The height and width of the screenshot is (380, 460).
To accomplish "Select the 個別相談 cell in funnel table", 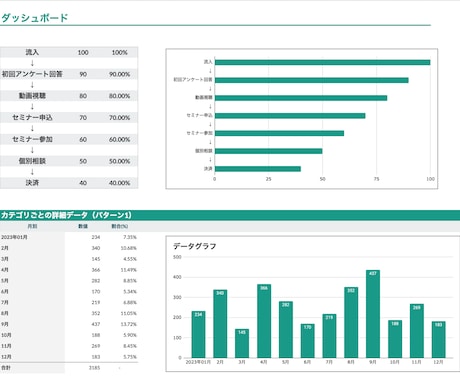I will (x=32, y=161).
